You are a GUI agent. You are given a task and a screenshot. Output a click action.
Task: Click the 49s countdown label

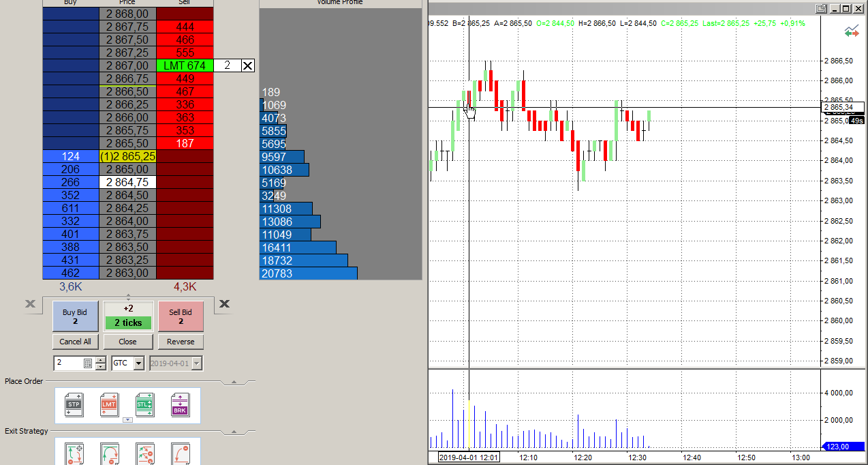856,121
